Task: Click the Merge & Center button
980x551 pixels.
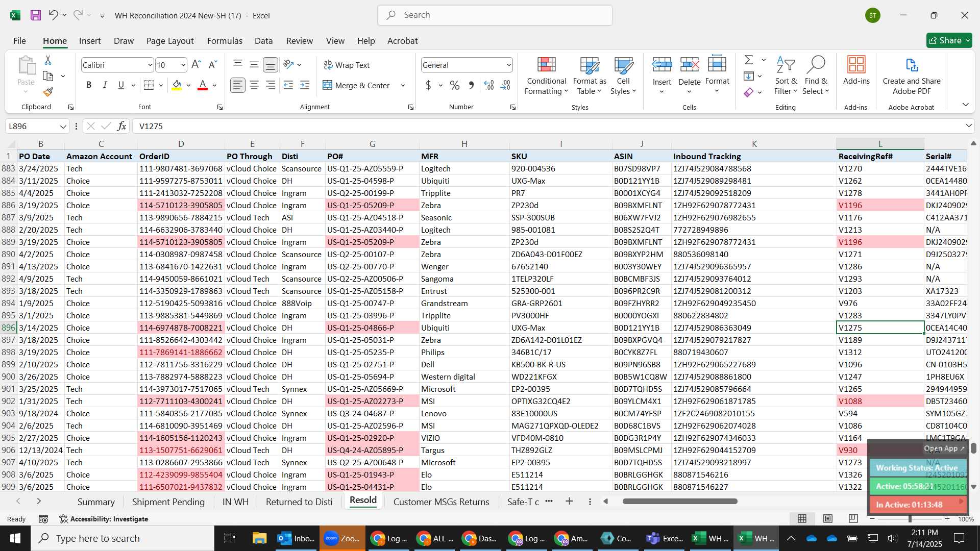Action: pyautogui.click(x=356, y=85)
